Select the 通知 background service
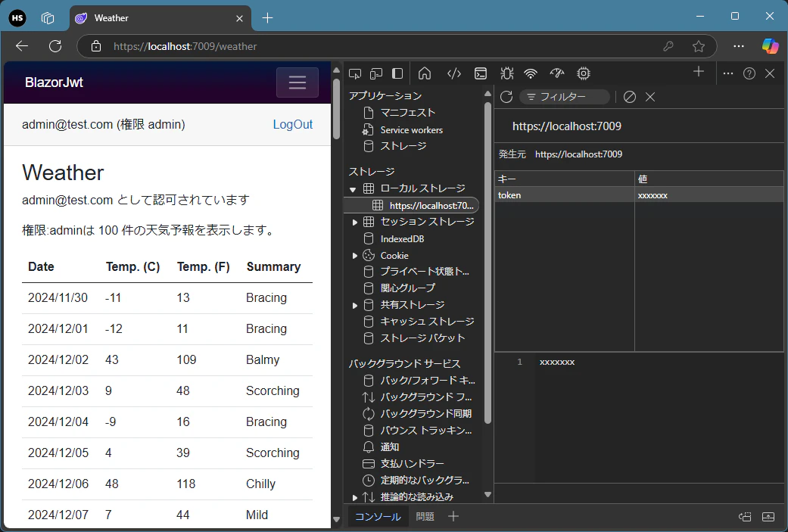This screenshot has height=532, width=788. pyautogui.click(x=390, y=446)
